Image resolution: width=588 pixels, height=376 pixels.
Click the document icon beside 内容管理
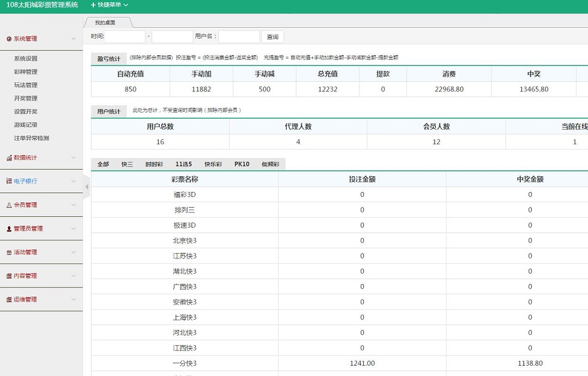click(9, 276)
